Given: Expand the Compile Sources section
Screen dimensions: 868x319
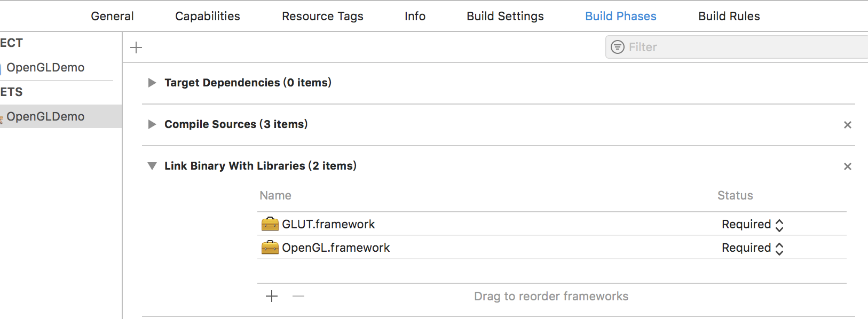Looking at the screenshot, I should coord(152,124).
